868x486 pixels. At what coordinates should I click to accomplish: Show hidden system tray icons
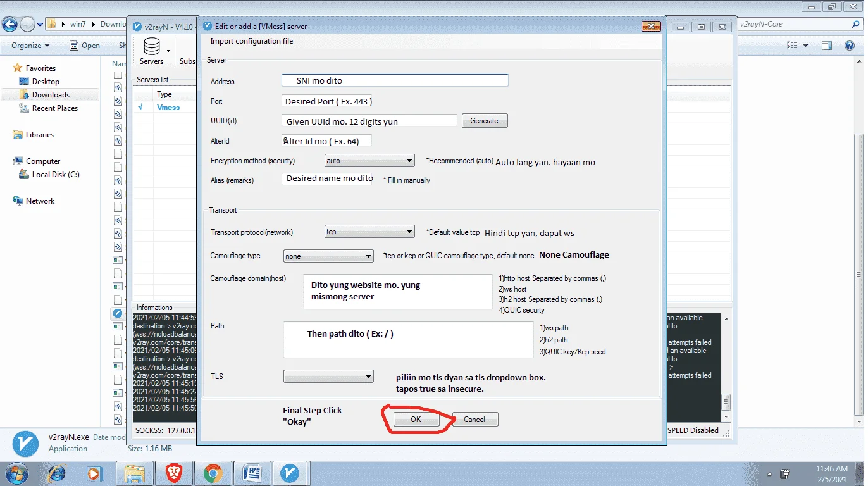(x=769, y=473)
